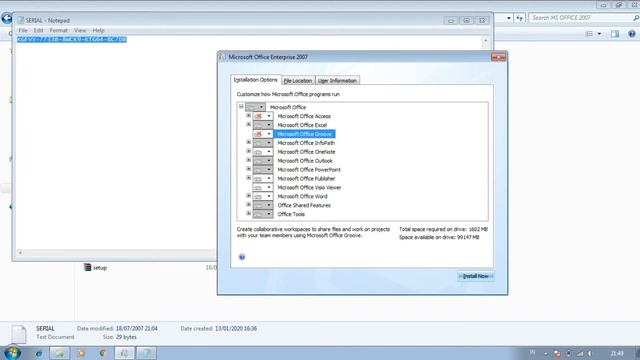Screen dimensions: 640x360
Task: Click the highlighted serial key text in Notepad
Action: click(x=72, y=39)
